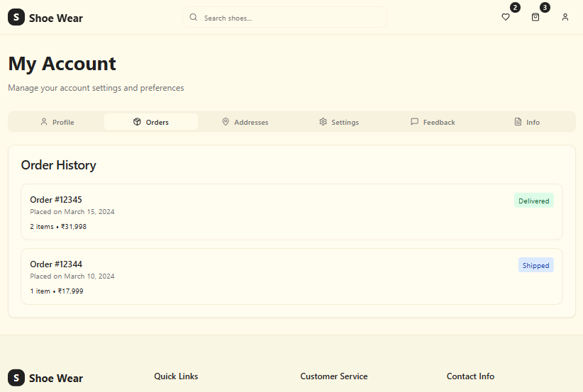583x392 pixels.
Task: Select the Orders tab
Action: pyautogui.click(x=151, y=122)
